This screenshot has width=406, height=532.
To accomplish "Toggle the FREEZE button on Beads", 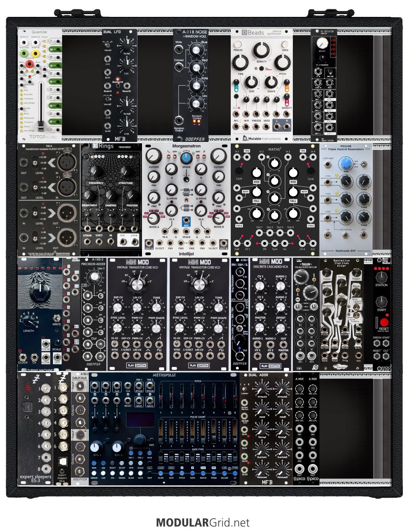I will (x=238, y=44).
